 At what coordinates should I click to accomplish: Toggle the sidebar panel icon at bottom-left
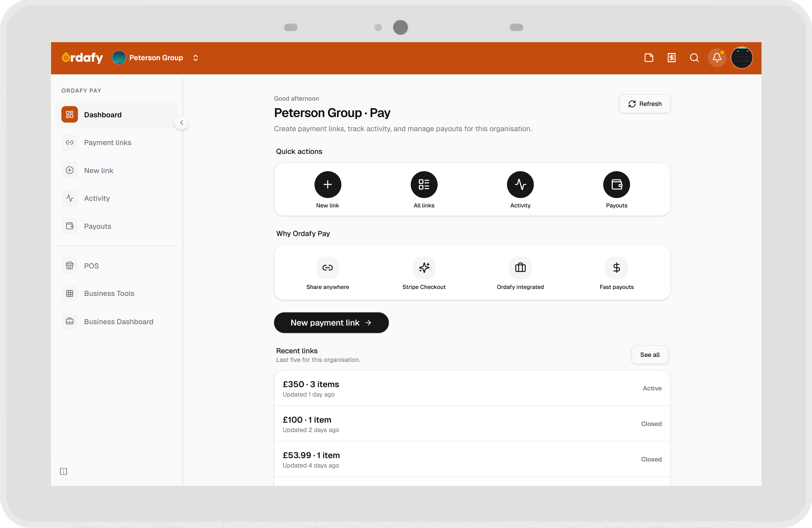[x=64, y=471]
